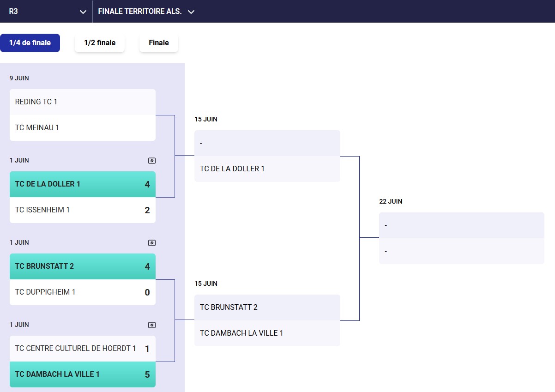Click the second empty slot of the 22 JUIN final
Screen dimensions: 555x392
(462, 251)
